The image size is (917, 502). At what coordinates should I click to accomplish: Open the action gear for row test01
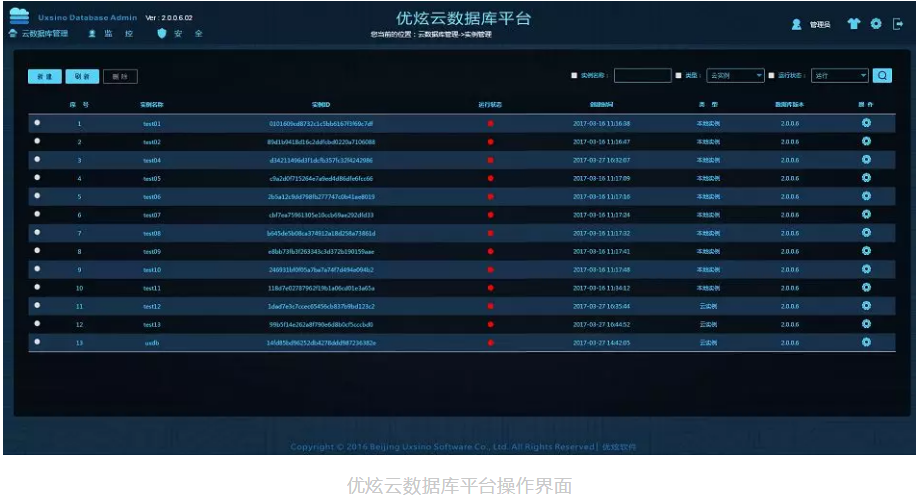click(866, 123)
